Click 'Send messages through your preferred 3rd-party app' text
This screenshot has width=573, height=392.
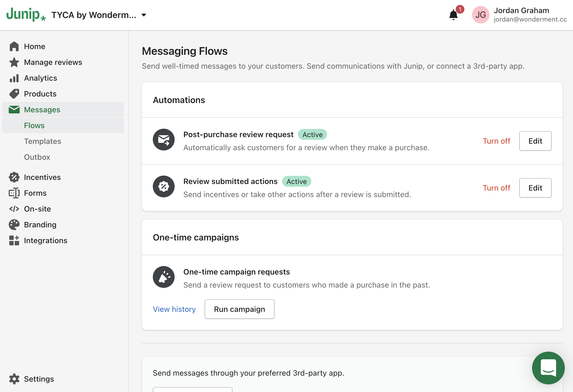(x=248, y=373)
